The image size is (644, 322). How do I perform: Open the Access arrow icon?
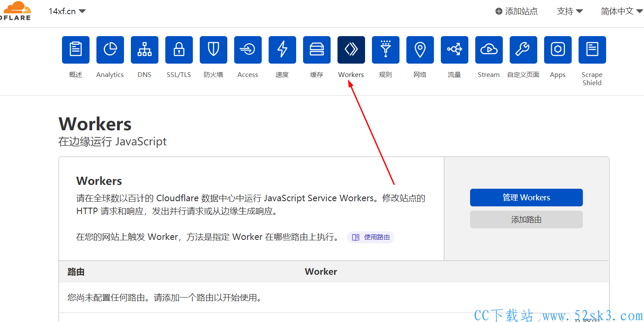[248, 50]
